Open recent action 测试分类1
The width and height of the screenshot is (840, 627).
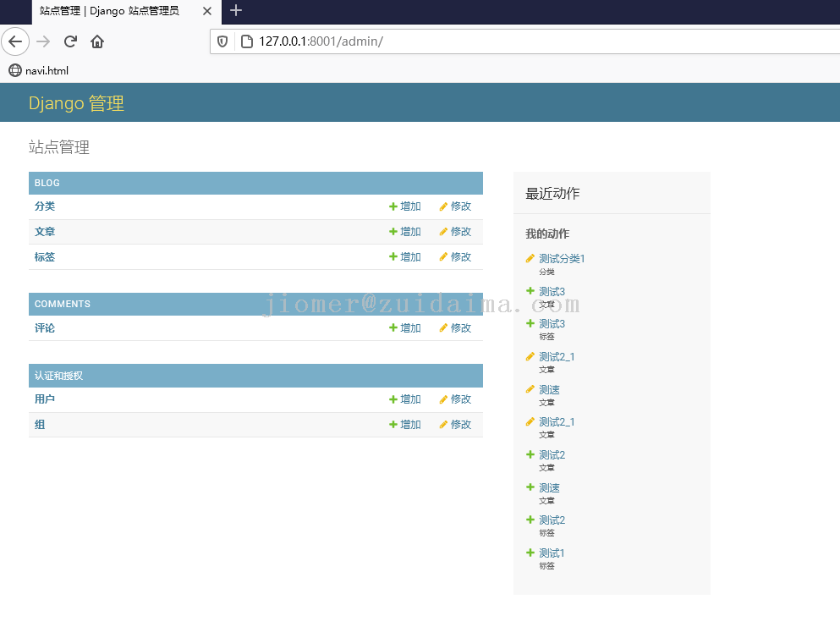pyautogui.click(x=562, y=258)
